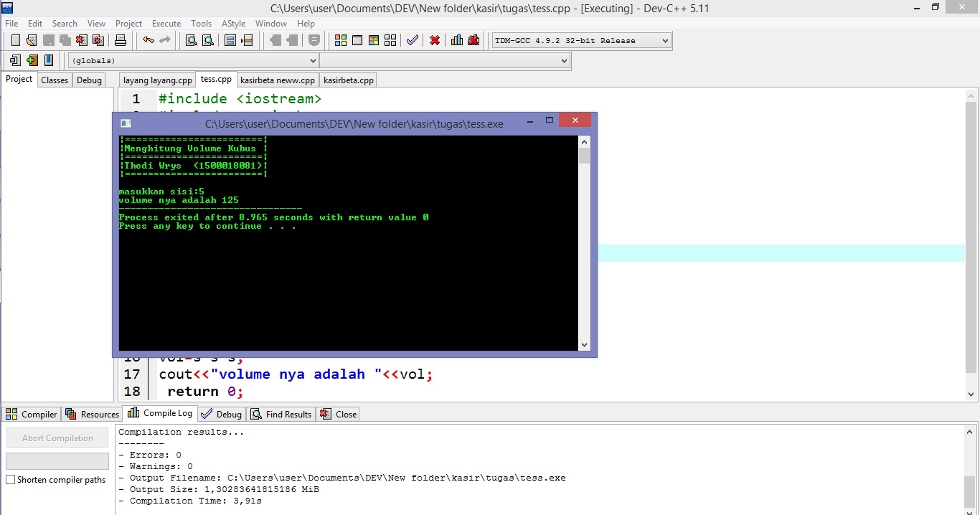The image size is (980, 515).
Task: Select the Project side tab
Action: tap(19, 79)
